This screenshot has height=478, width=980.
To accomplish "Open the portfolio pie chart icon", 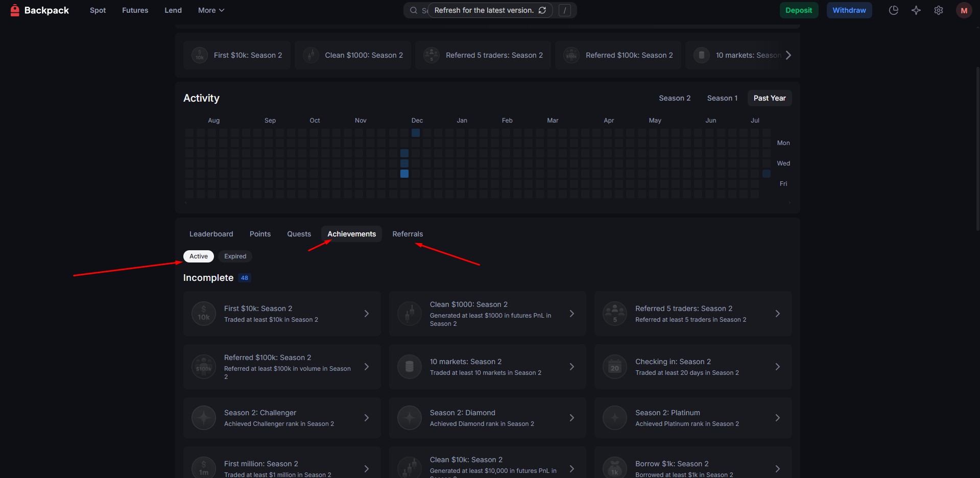I will pyautogui.click(x=893, y=10).
